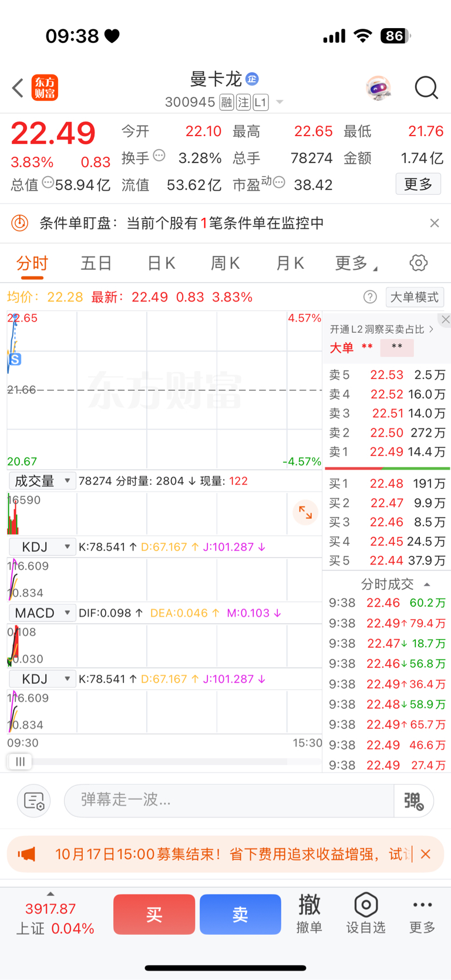Expand the 更多 chart period menu
The width and height of the screenshot is (451, 980).
[356, 263]
